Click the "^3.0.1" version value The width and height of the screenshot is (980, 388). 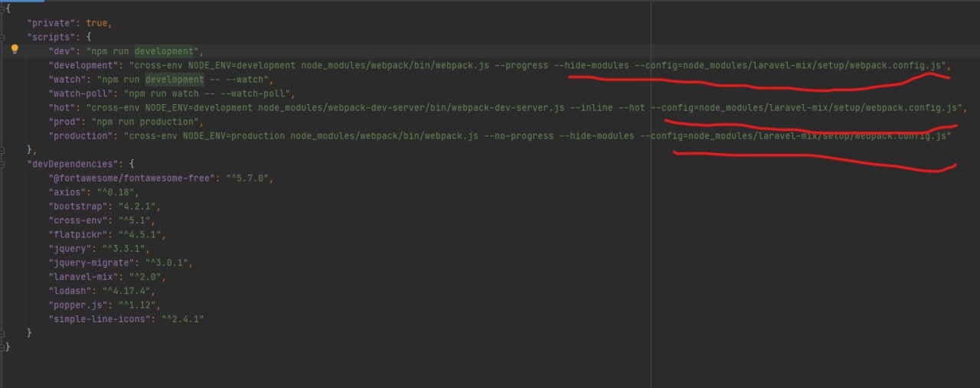167,262
